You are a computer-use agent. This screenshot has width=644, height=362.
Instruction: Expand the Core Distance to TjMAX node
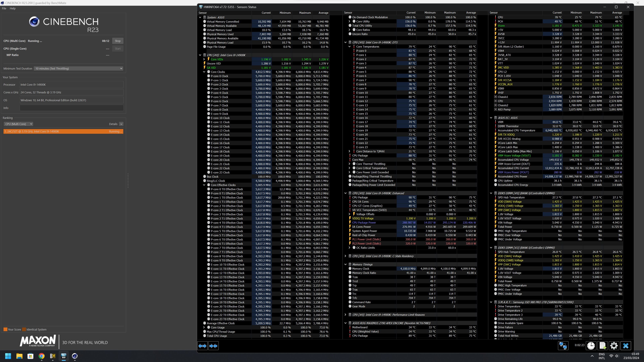350,151
